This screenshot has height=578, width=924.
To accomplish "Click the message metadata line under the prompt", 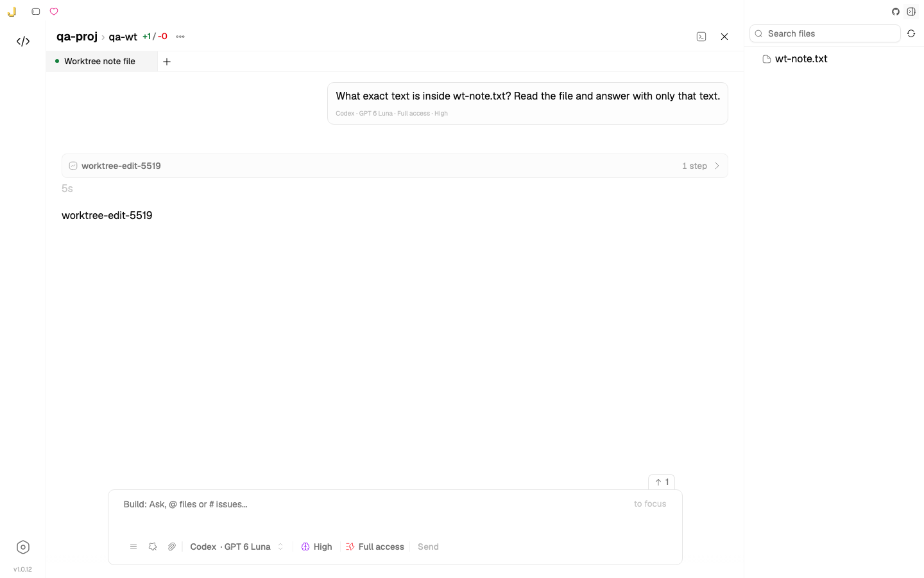I will click(391, 114).
